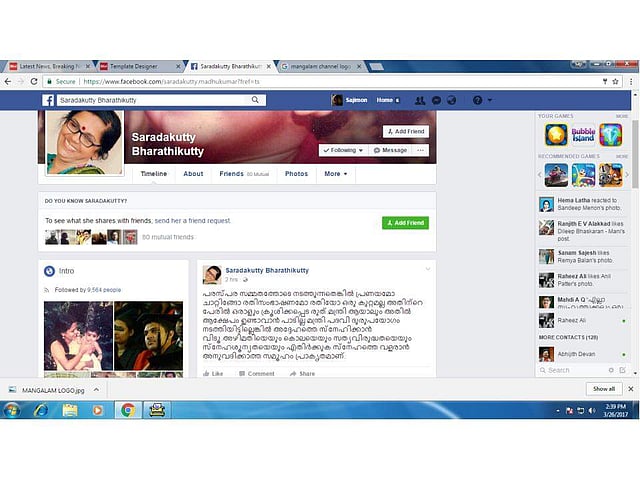Click the Like icon under the post
Viewport: 640px width, 480px height.
pyautogui.click(x=212, y=373)
